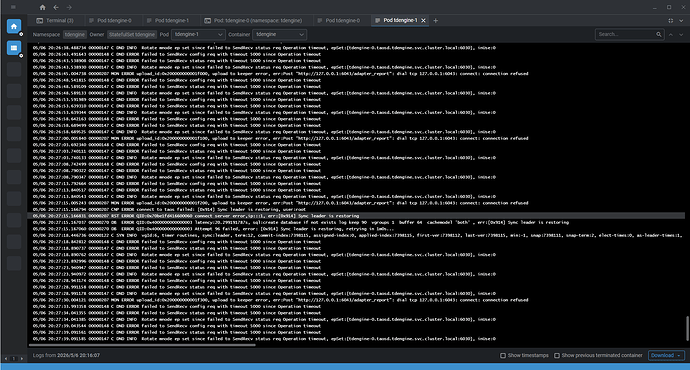Go to next hotbar with right arrow
Screen dimensions: 690x370
coord(22,359)
